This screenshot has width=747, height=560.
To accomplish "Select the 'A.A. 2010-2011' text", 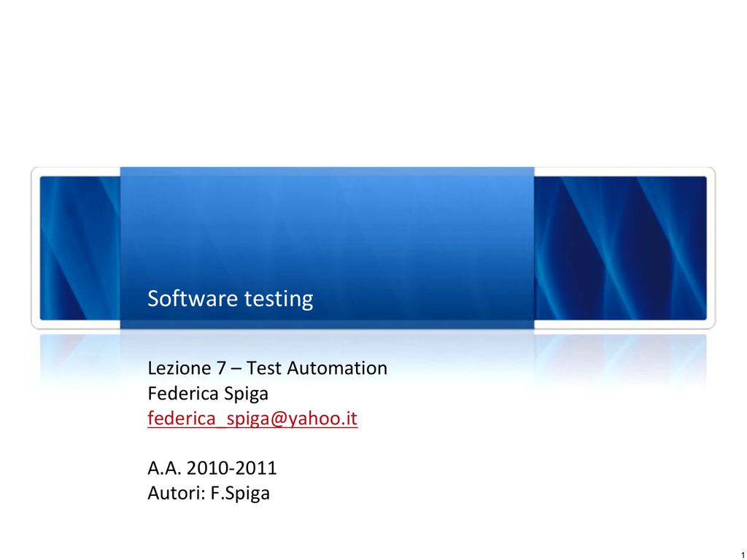I will click(x=212, y=468).
